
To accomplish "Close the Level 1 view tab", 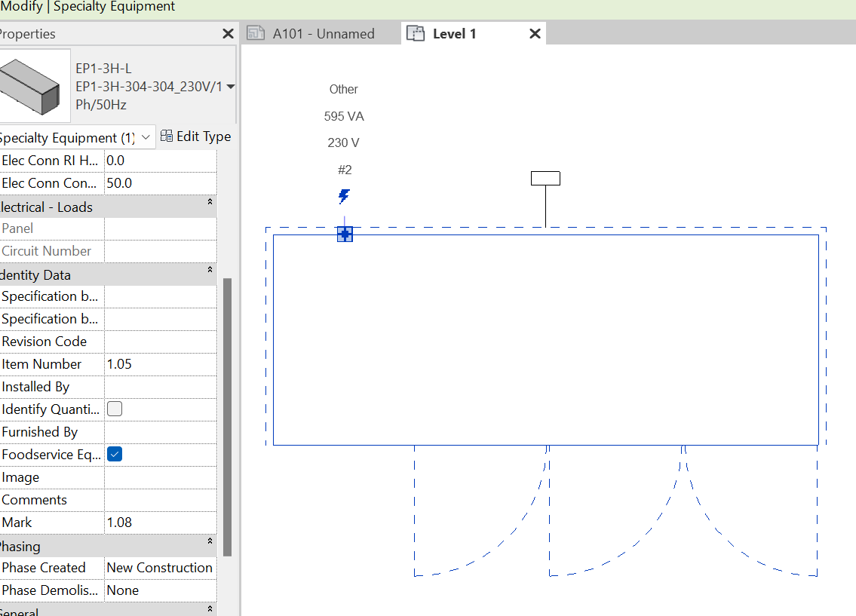I will 535,33.
